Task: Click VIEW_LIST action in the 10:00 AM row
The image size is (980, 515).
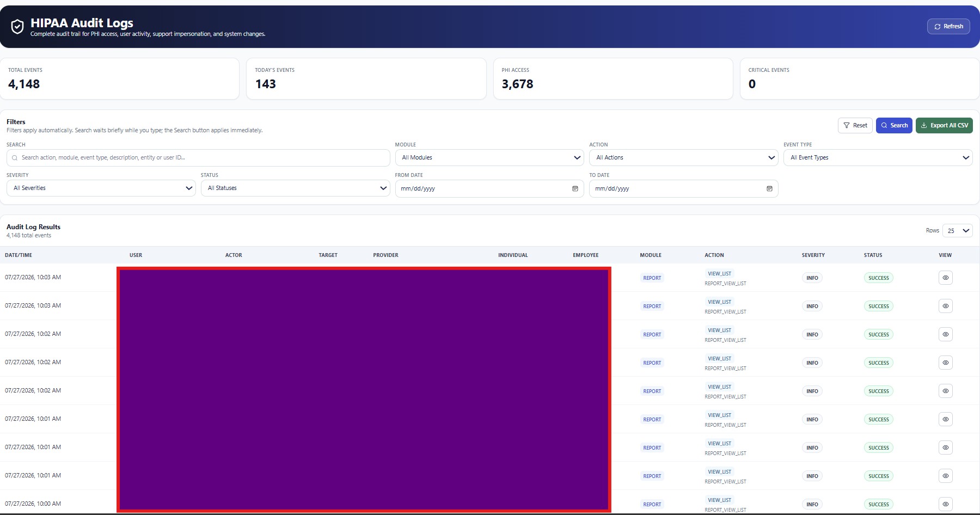Action: click(719, 500)
